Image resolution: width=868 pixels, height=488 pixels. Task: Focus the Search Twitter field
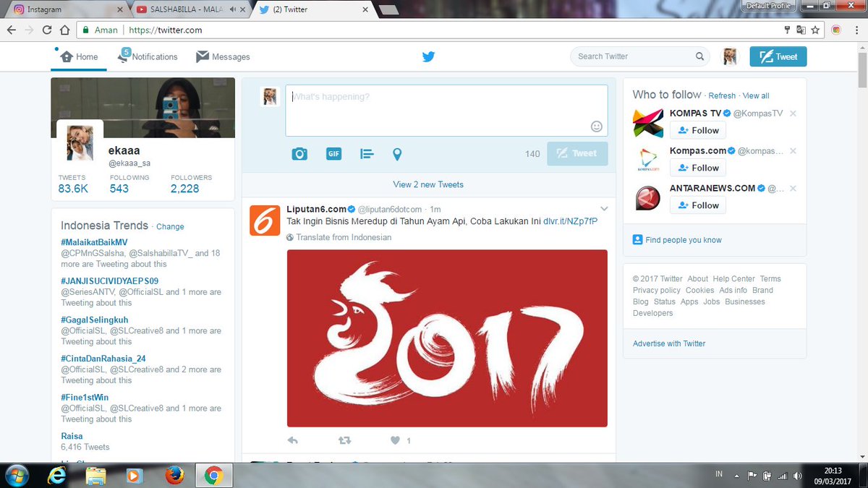[x=639, y=56]
